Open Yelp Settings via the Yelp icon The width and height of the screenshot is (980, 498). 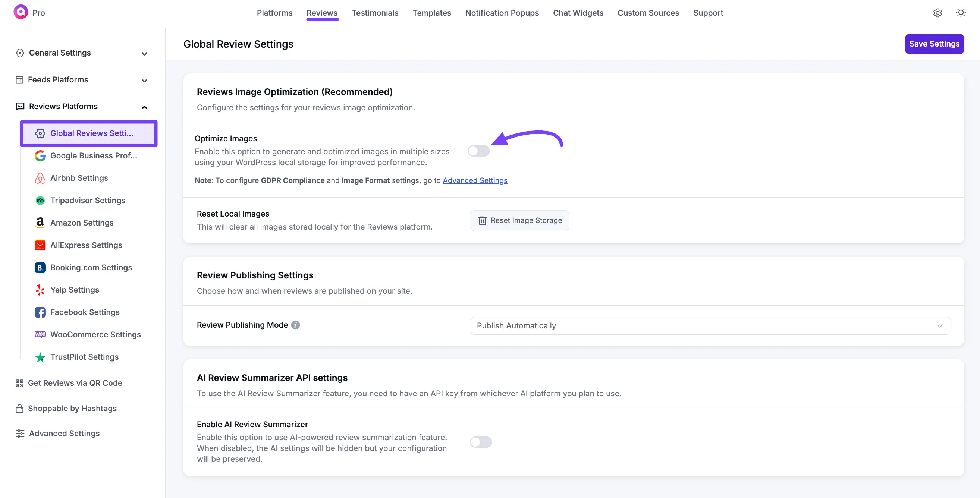pyautogui.click(x=40, y=290)
